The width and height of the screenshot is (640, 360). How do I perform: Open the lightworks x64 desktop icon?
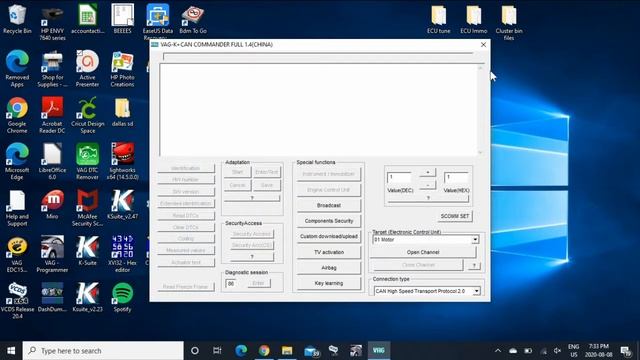pos(122,162)
